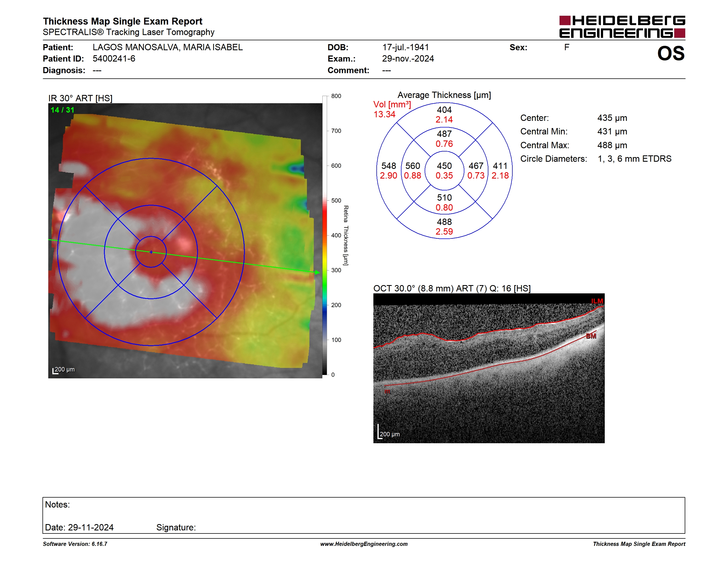This screenshot has height=563, width=728.
Task: Click the thickness map fundus image
Action: click(x=185, y=240)
